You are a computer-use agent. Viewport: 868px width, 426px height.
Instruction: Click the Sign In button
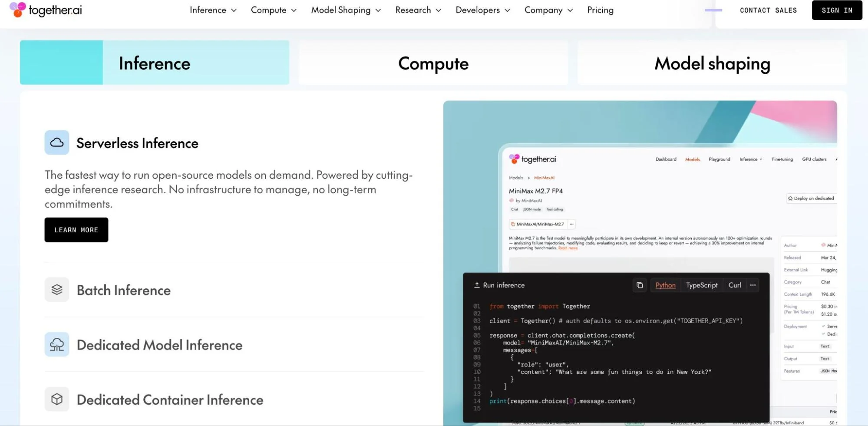click(837, 10)
